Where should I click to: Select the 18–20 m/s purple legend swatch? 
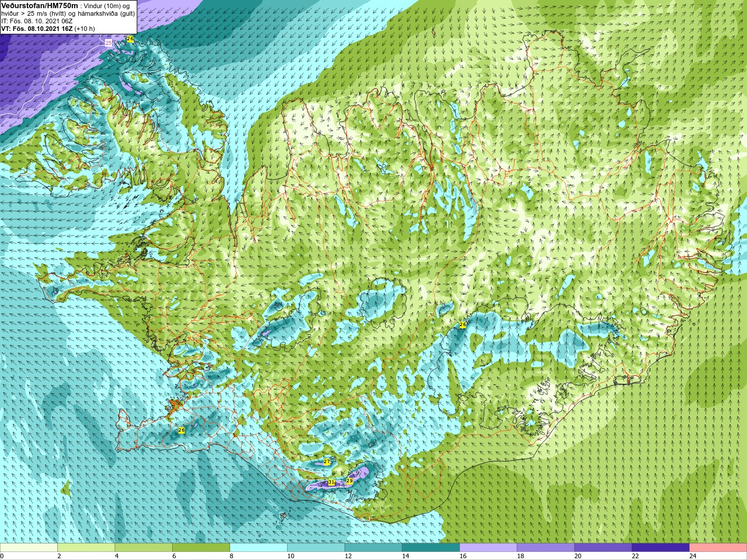point(546,548)
